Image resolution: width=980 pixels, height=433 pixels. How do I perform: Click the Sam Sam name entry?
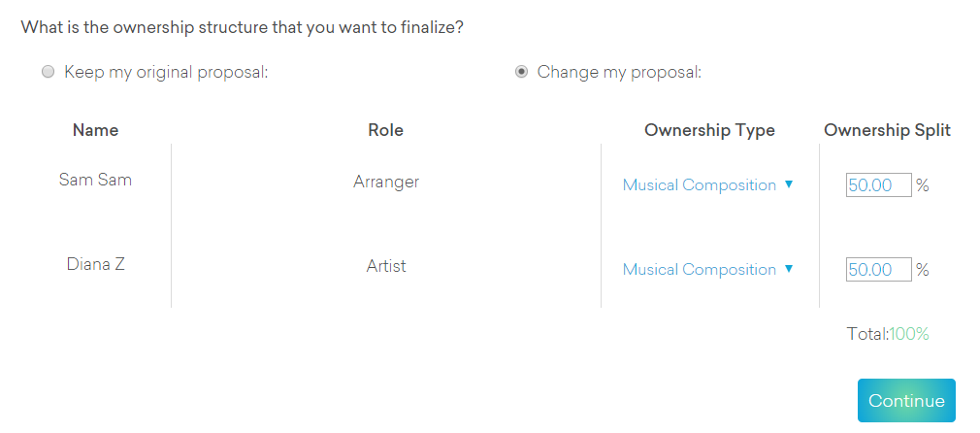click(x=95, y=180)
